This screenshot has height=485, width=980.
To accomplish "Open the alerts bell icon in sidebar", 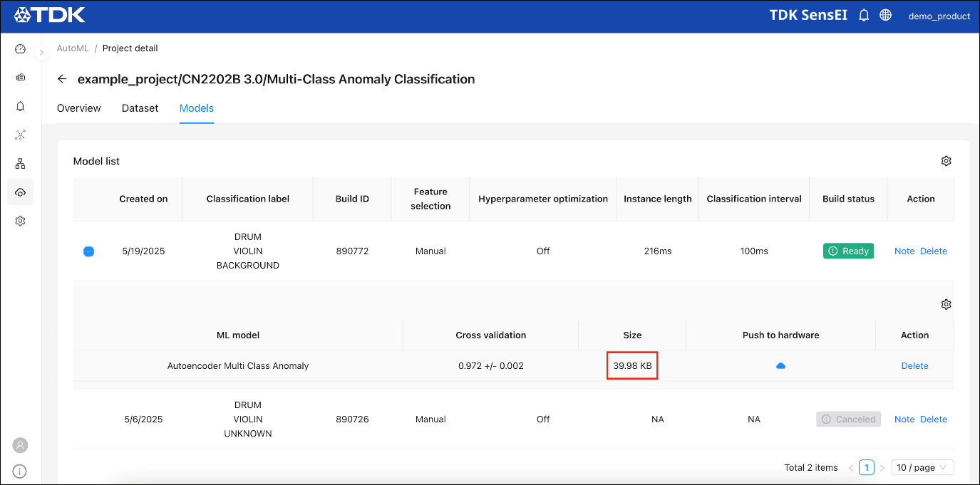I will 20,106.
